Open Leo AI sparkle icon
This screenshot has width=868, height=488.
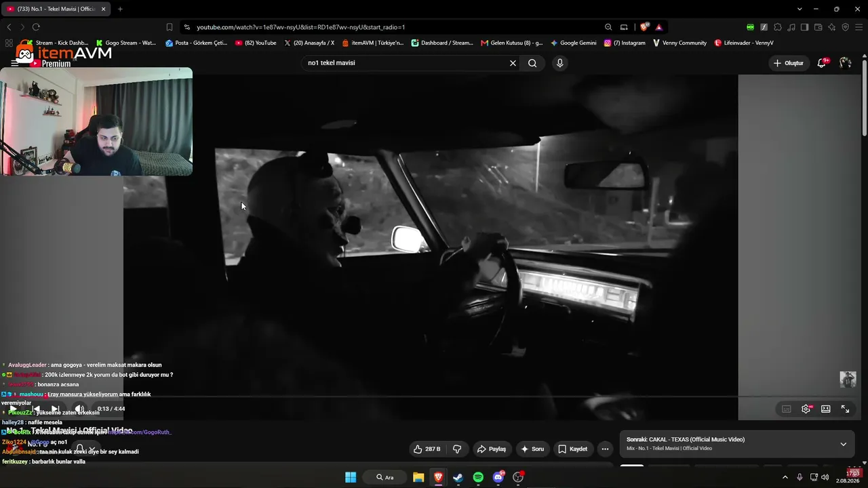pyautogui.click(x=831, y=27)
